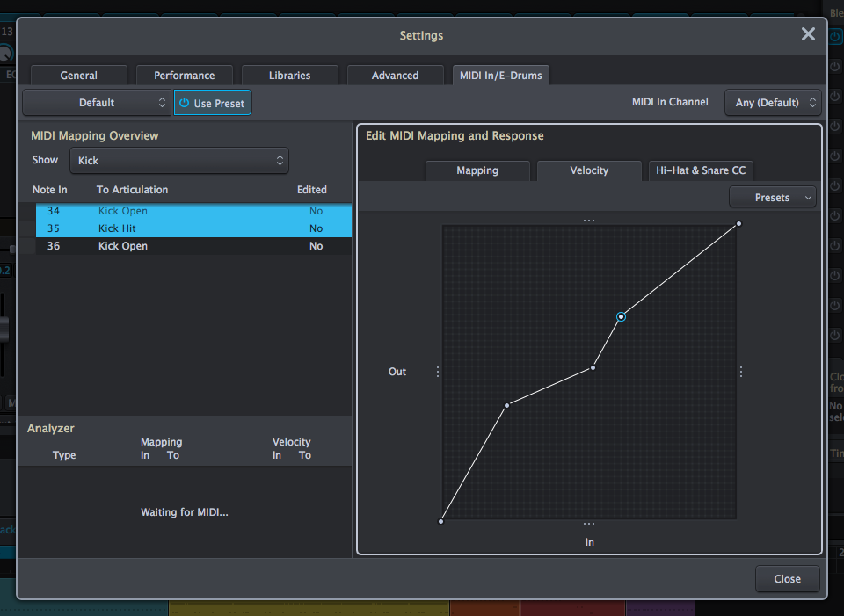844x616 pixels.
Task: Click the vertical dots handle left of velocity curve
Action: point(438,371)
